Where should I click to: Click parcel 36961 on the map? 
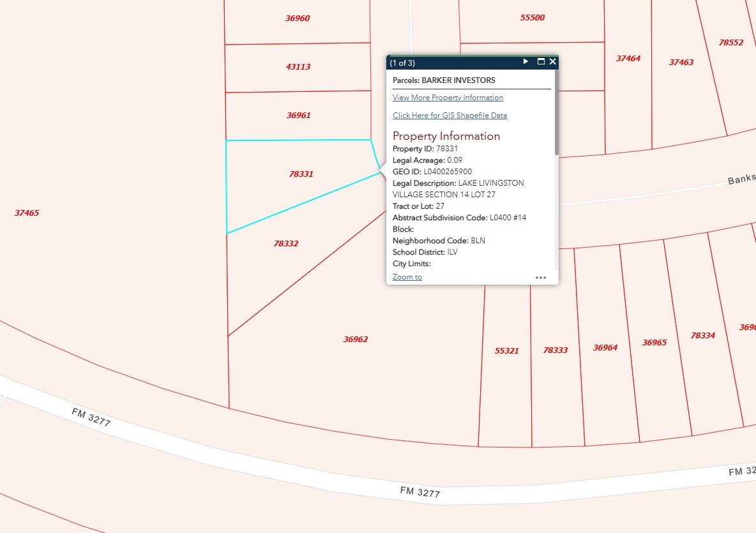click(298, 116)
